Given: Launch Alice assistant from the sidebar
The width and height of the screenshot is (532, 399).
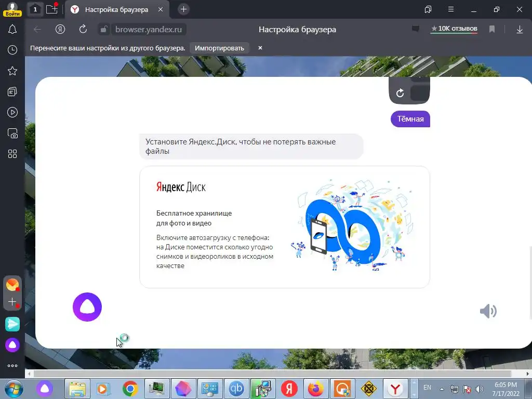Looking at the screenshot, I should pyautogui.click(x=12, y=345).
